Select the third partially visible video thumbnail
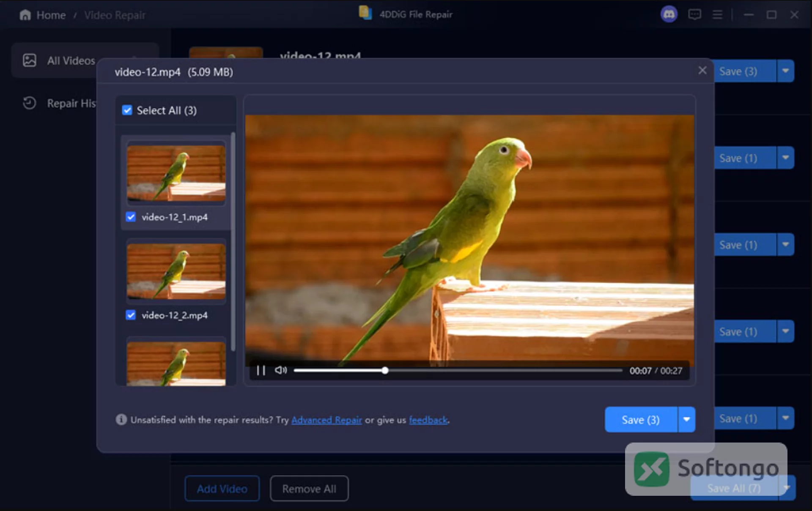The image size is (812, 511). point(176,363)
